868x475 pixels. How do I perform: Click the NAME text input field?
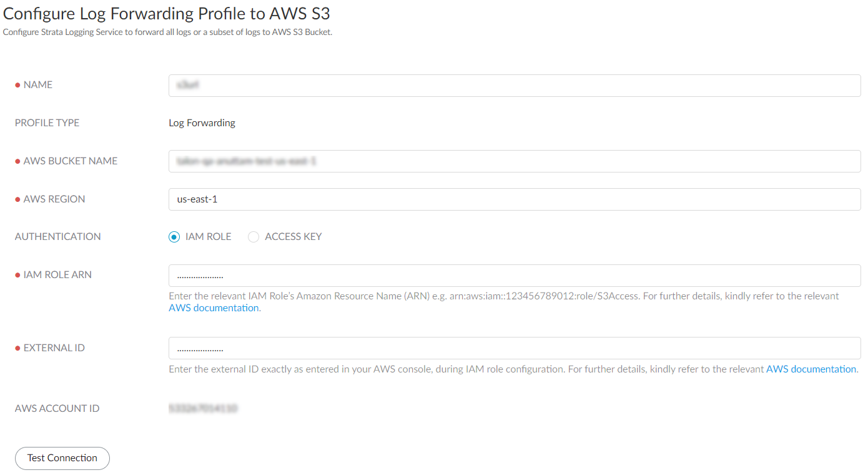[x=515, y=86]
